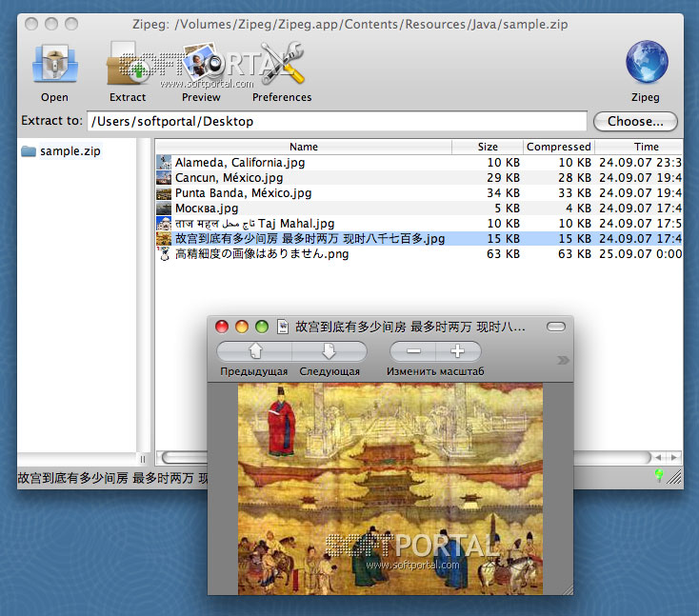This screenshot has width=699, height=616.
Task: Select the Alameda, California.jpg thumbnail icon
Action: click(x=164, y=162)
